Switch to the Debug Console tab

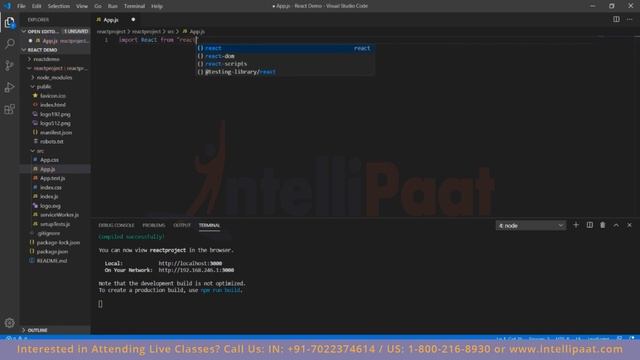pyautogui.click(x=116, y=225)
